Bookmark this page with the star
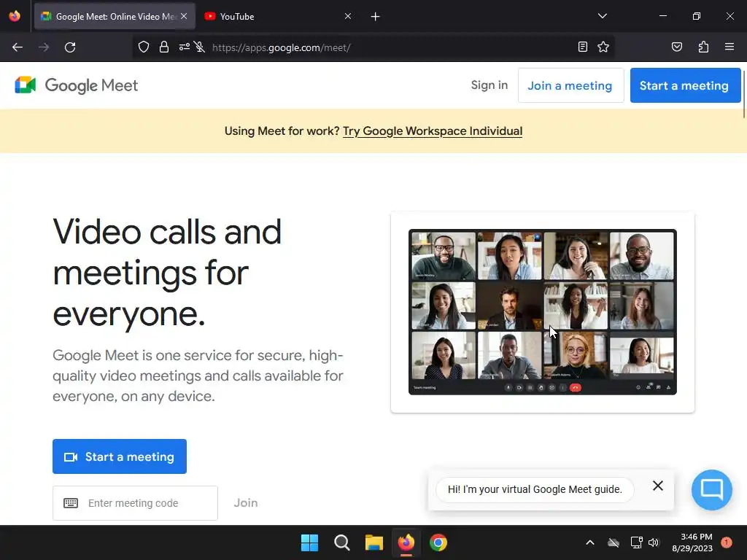747x560 pixels. click(603, 47)
